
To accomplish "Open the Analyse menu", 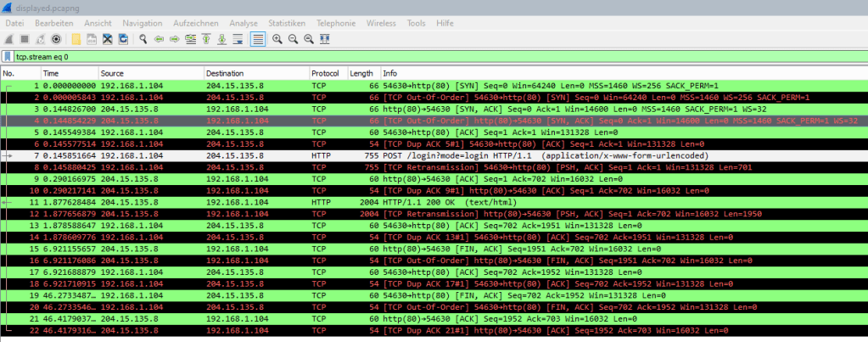I will (x=244, y=22).
